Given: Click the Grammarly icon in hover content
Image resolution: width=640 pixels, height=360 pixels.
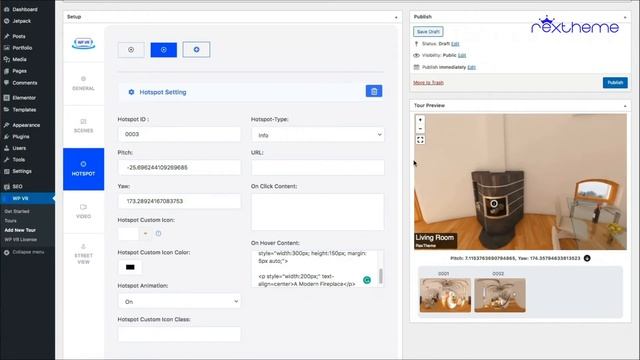Looking at the screenshot, I should click(367, 280).
